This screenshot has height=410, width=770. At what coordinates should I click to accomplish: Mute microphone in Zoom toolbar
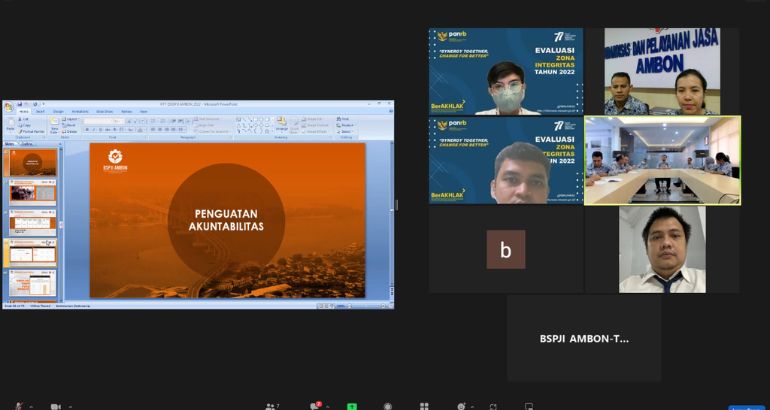point(16,406)
